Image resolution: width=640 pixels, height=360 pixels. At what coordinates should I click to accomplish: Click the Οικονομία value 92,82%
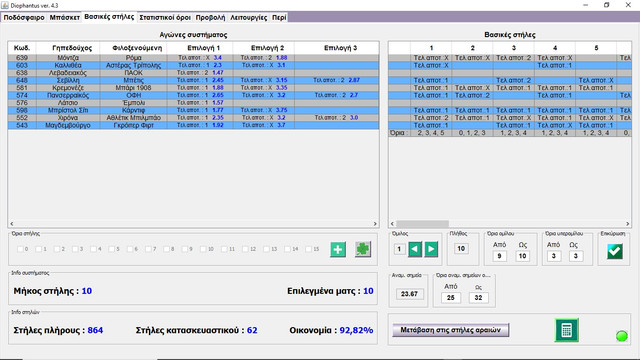[356, 330]
